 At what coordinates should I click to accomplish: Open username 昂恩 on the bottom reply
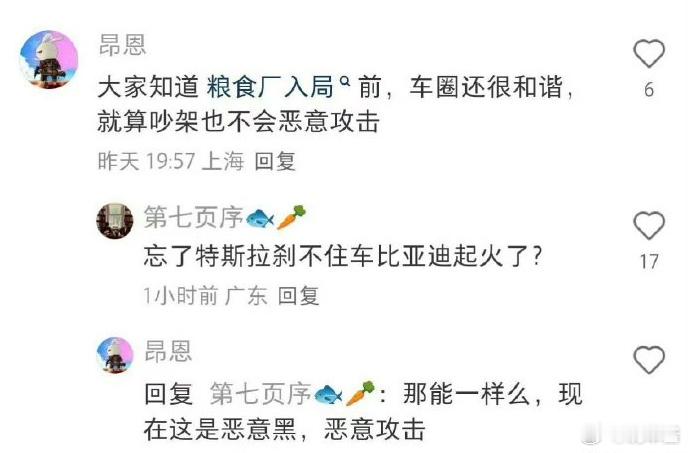pyautogui.click(x=168, y=351)
